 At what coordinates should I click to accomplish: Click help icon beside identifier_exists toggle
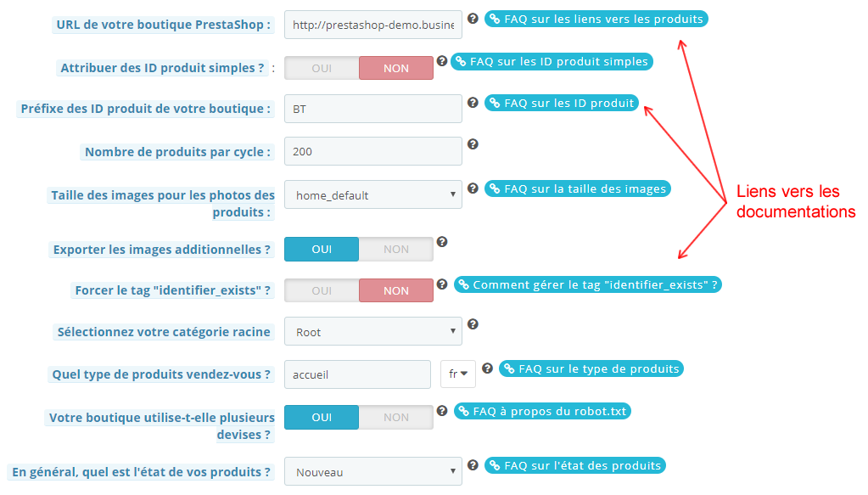click(x=442, y=284)
